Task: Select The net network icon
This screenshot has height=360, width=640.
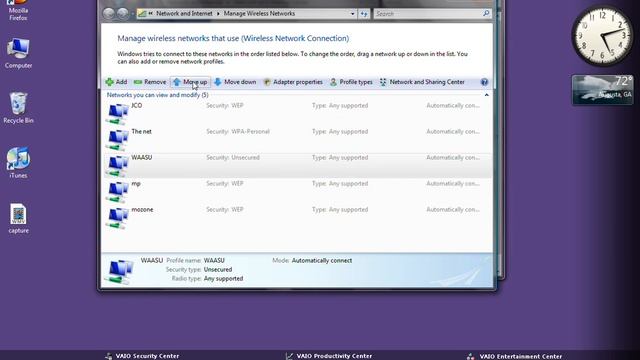Action: tap(118, 140)
